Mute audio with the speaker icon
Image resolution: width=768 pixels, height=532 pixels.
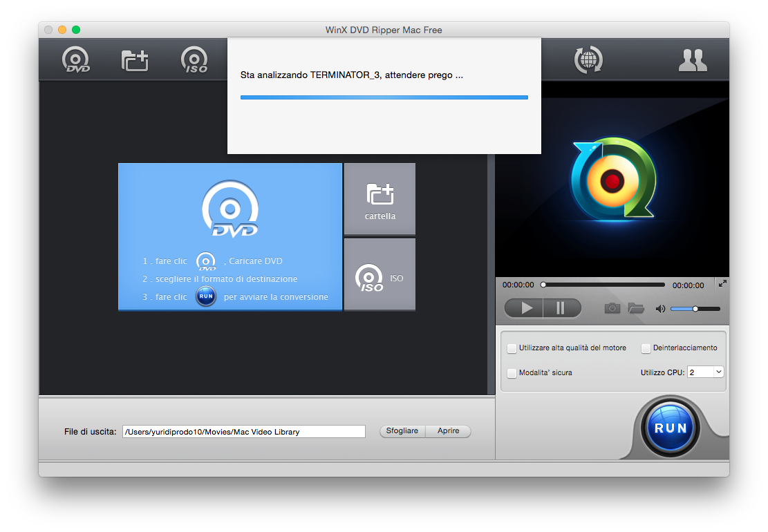click(660, 309)
